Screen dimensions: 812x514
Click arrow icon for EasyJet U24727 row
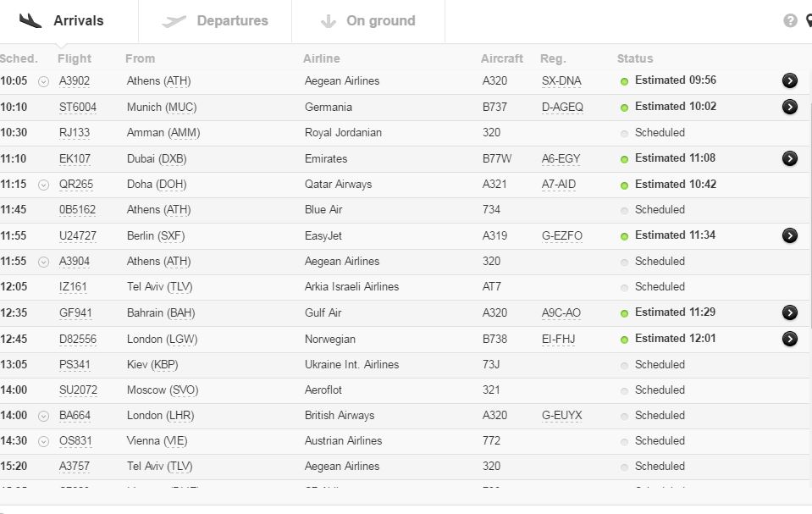pyautogui.click(x=789, y=235)
